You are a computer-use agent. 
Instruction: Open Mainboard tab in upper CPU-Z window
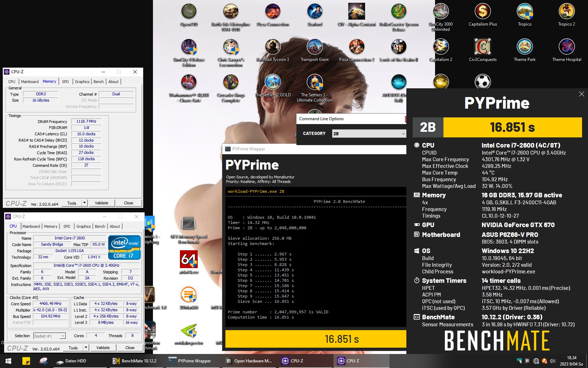pyautogui.click(x=30, y=82)
